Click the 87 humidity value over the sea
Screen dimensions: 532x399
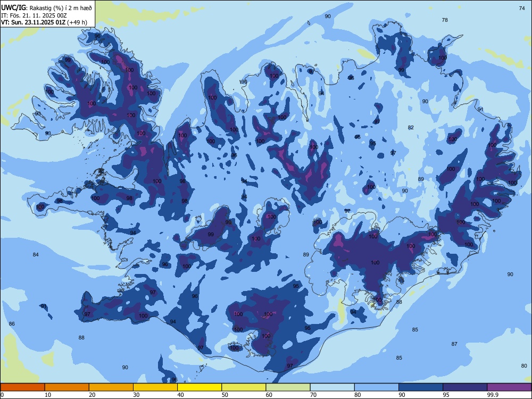click(x=454, y=344)
